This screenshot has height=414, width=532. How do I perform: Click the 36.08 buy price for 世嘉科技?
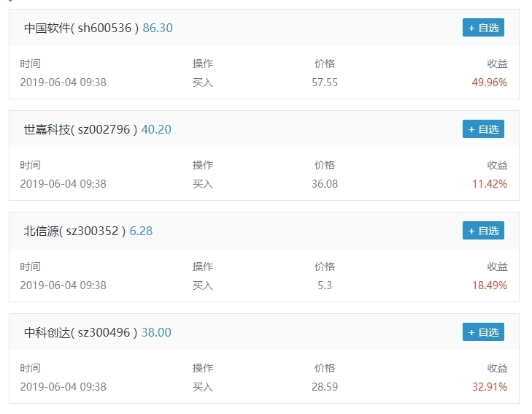[325, 184]
